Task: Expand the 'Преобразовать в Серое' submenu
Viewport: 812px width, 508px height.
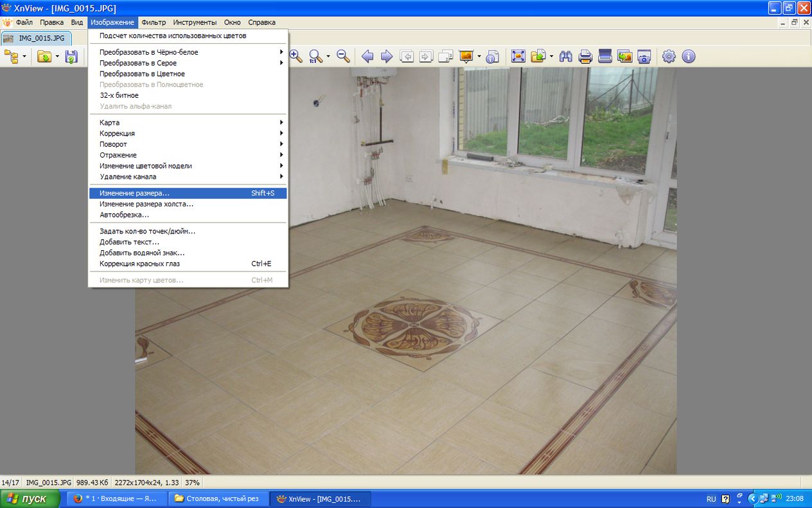Action: pyautogui.click(x=188, y=63)
